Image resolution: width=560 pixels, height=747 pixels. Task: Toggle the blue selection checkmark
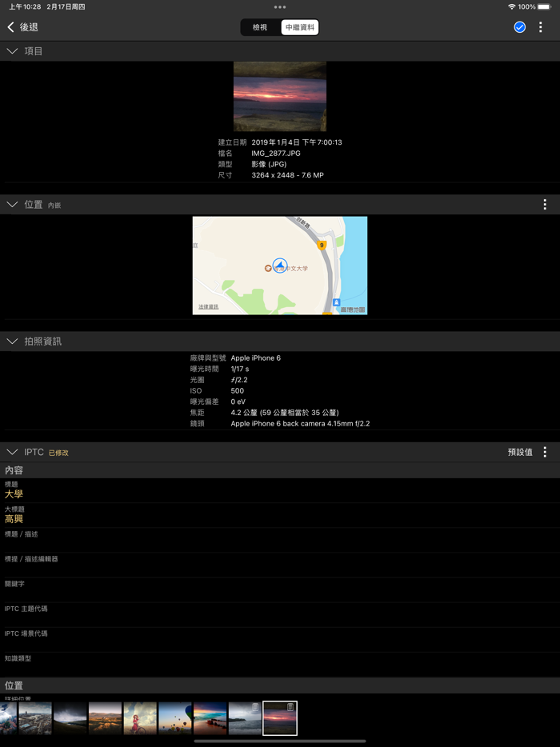coord(519,27)
